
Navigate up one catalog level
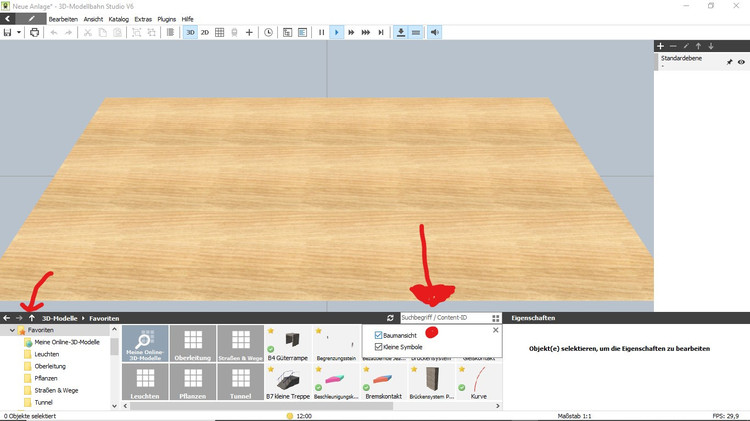tap(32, 317)
